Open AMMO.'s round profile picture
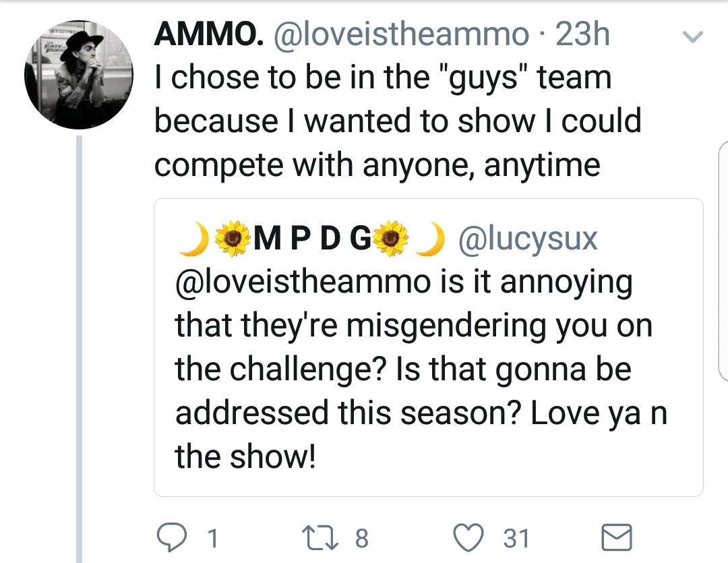The width and height of the screenshot is (728, 563). [x=79, y=75]
